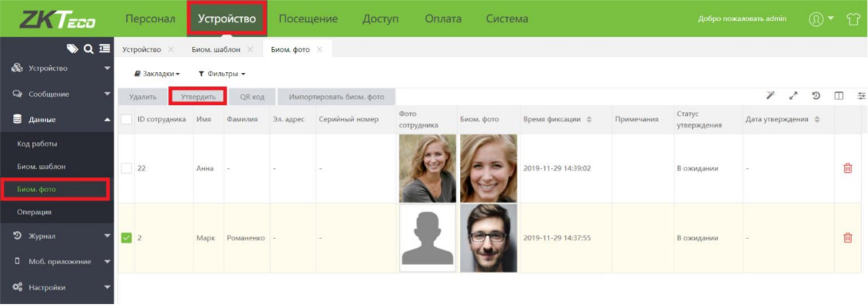
Task: Click the Утвердить button
Action: coord(198,97)
